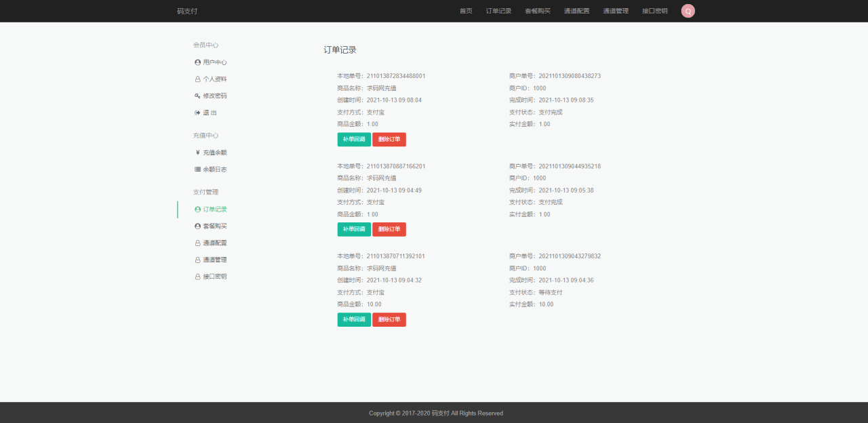Open 接口密钥 in the left sidebar
The width and height of the screenshot is (868, 423).
214,277
